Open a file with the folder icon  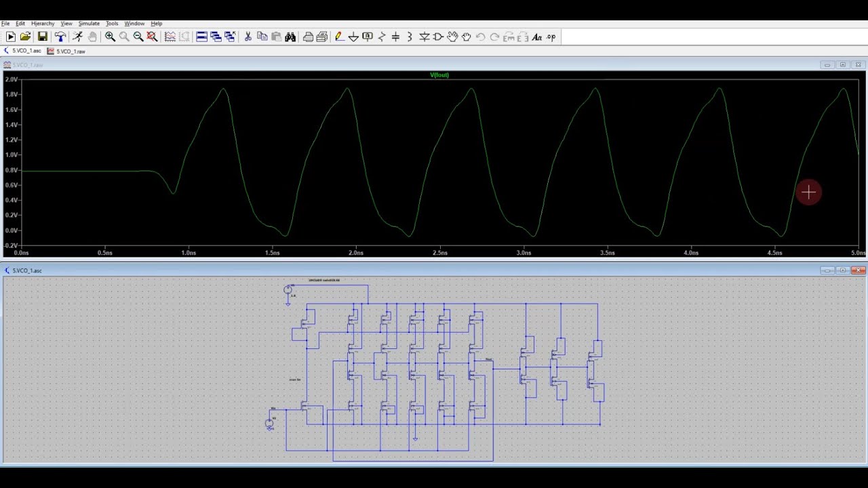(25, 37)
